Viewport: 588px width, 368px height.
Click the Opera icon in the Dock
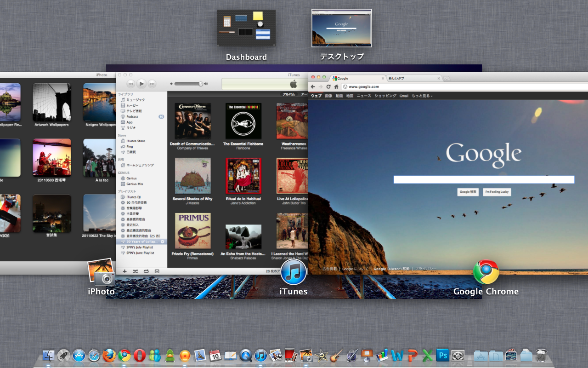click(x=139, y=355)
